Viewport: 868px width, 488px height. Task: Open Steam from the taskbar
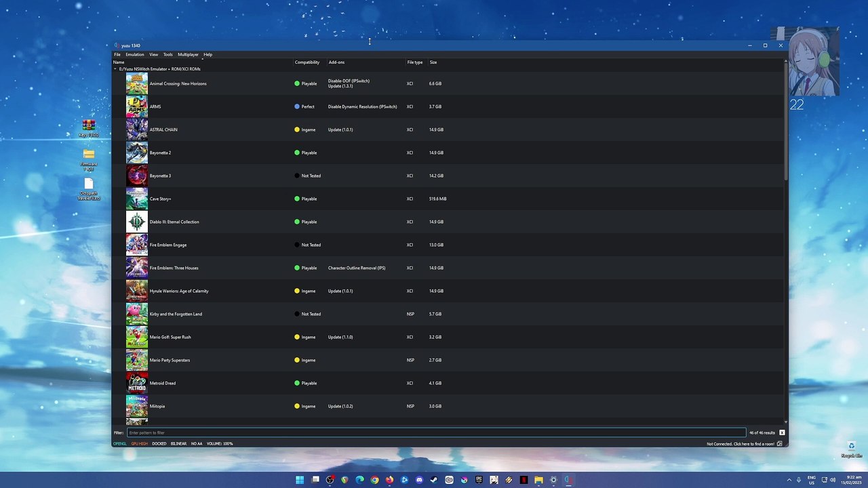pyautogui.click(x=434, y=480)
